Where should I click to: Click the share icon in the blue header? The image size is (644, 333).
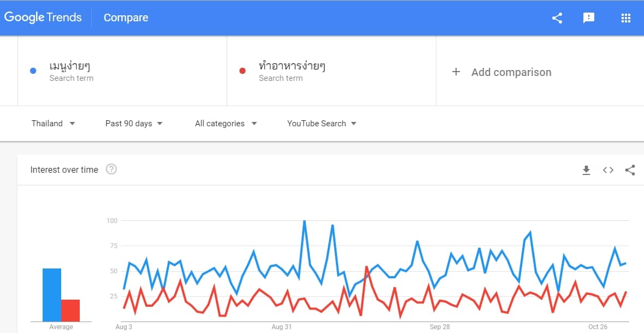coord(557,18)
